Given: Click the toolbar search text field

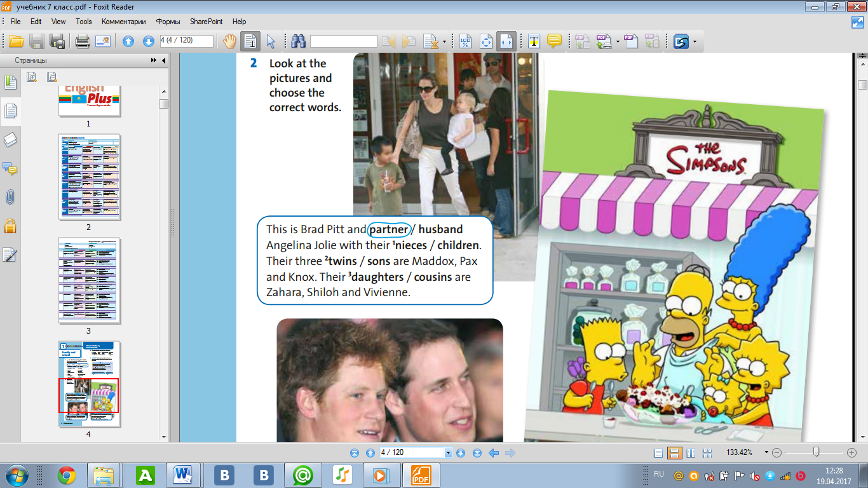Looking at the screenshot, I should (x=343, y=41).
